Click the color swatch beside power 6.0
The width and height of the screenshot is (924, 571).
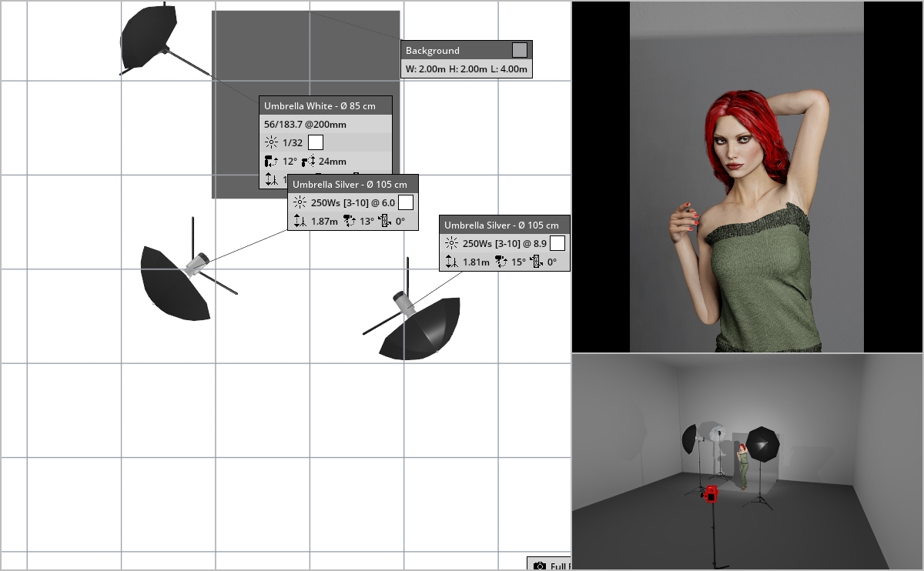point(406,202)
